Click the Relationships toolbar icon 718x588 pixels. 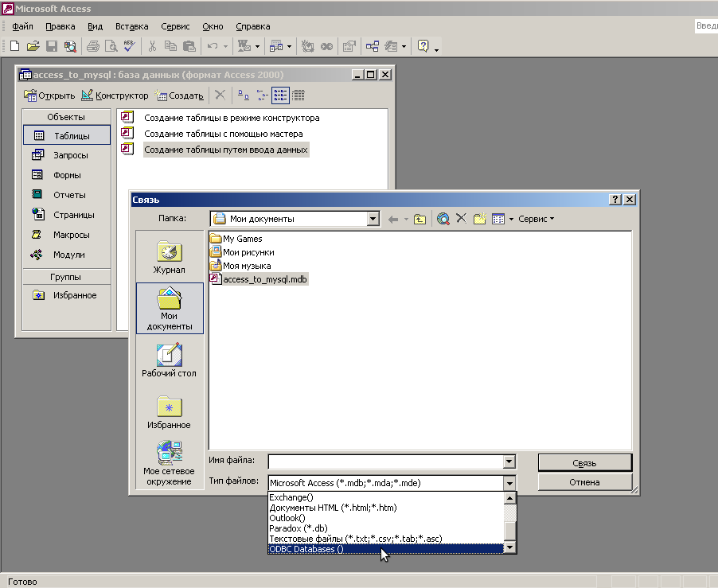(x=373, y=46)
